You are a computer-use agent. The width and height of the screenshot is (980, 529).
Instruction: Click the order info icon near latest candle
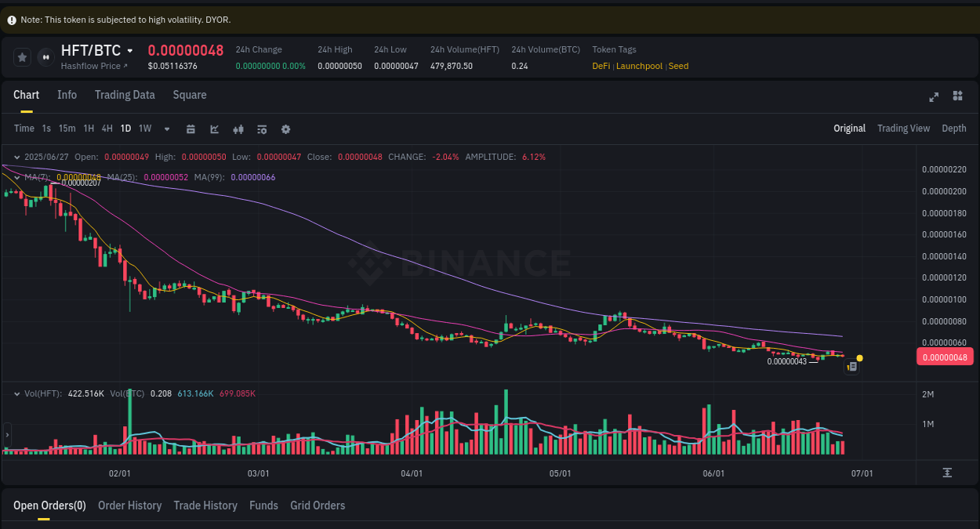[x=851, y=366]
